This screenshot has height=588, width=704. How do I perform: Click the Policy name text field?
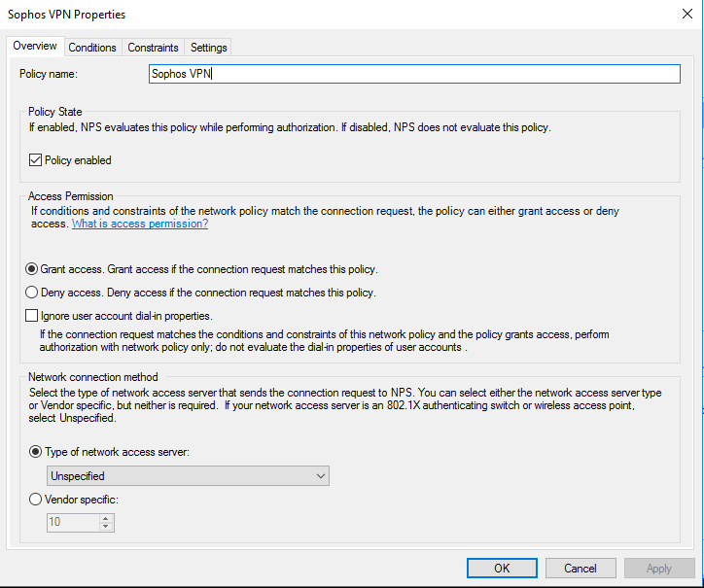click(x=414, y=74)
